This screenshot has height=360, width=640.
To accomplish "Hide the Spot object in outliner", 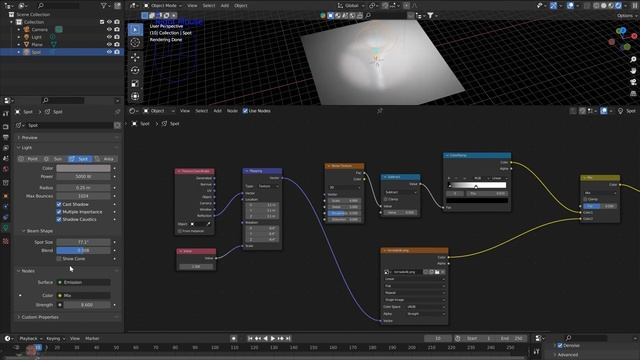I will 109,52.
